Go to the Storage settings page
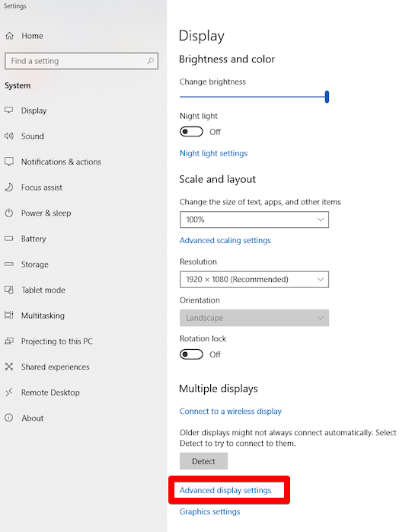The image size is (412, 532). coord(34,264)
